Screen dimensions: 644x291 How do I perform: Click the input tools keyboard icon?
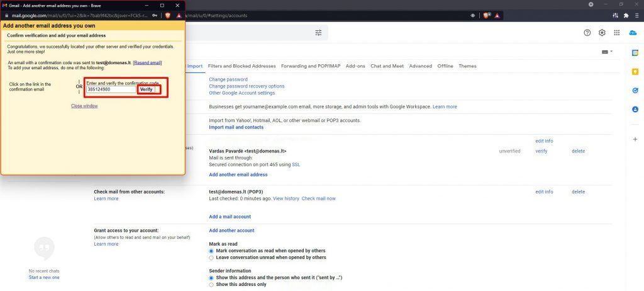(604, 52)
